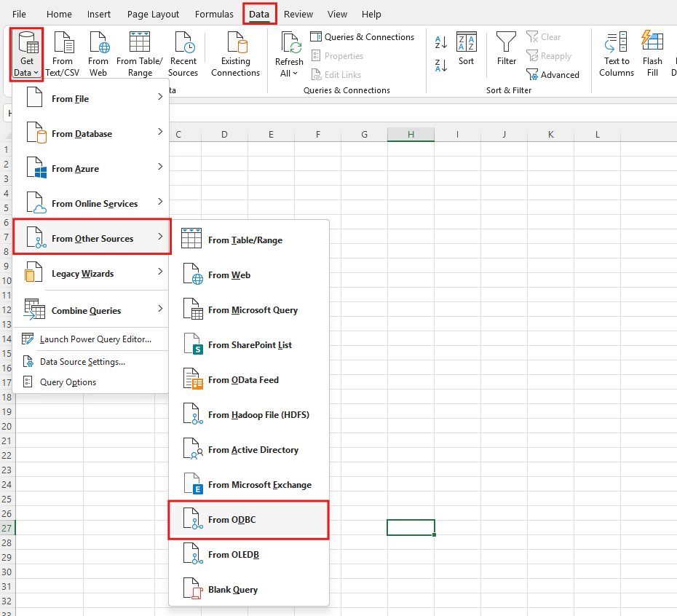Expand the Combine Queries submenu
Viewport: 677px width, 616px height.
(x=91, y=310)
